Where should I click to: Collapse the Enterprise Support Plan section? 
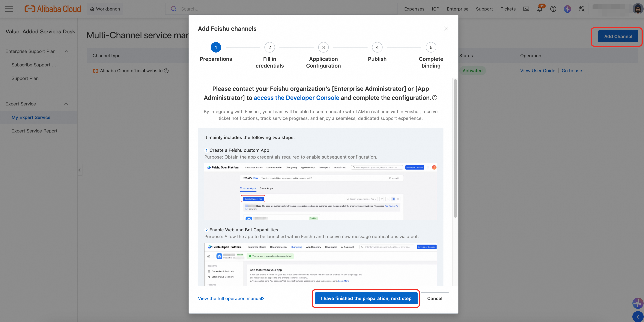[66, 51]
